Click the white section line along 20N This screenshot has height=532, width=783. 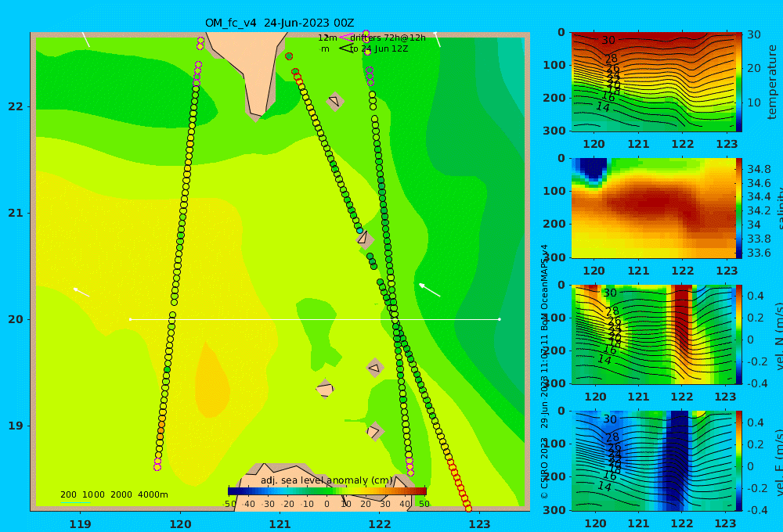(x=315, y=319)
